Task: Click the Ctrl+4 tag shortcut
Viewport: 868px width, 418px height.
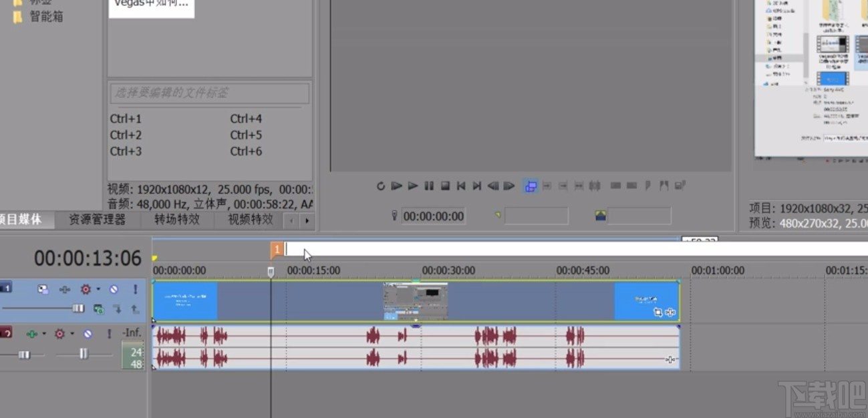Action: (246, 119)
